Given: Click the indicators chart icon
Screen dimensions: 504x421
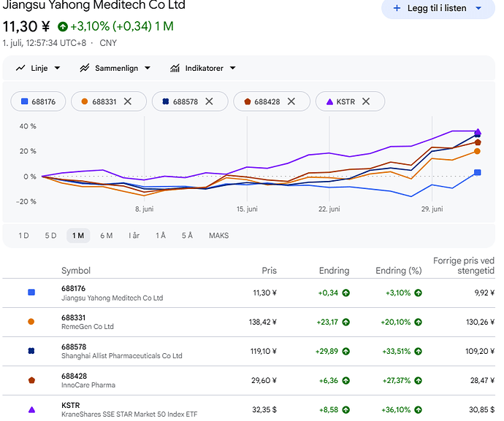Looking at the screenshot, I should [x=175, y=68].
